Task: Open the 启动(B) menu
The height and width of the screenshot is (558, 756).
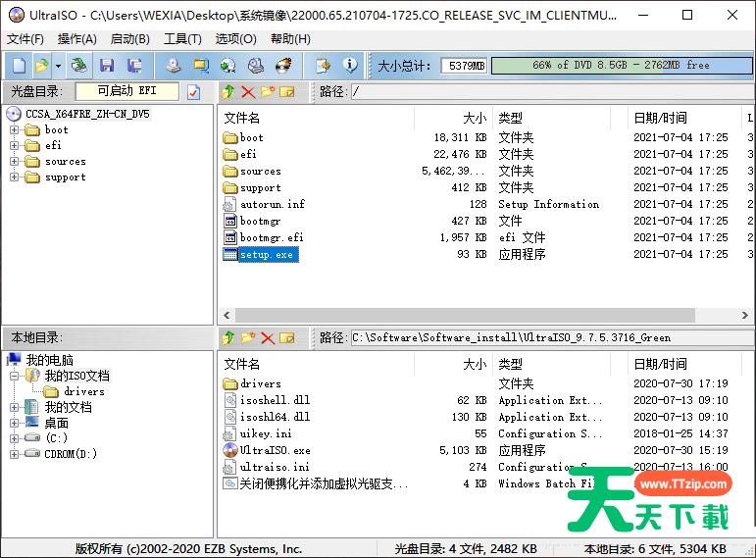Action: coord(129,39)
